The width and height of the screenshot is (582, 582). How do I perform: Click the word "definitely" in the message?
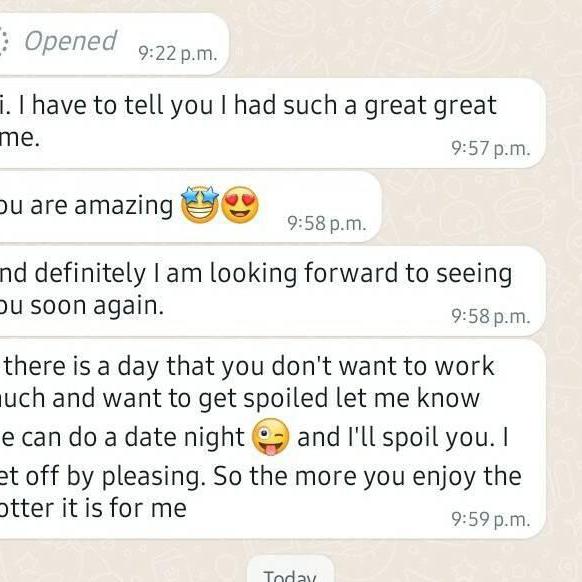coord(90,274)
